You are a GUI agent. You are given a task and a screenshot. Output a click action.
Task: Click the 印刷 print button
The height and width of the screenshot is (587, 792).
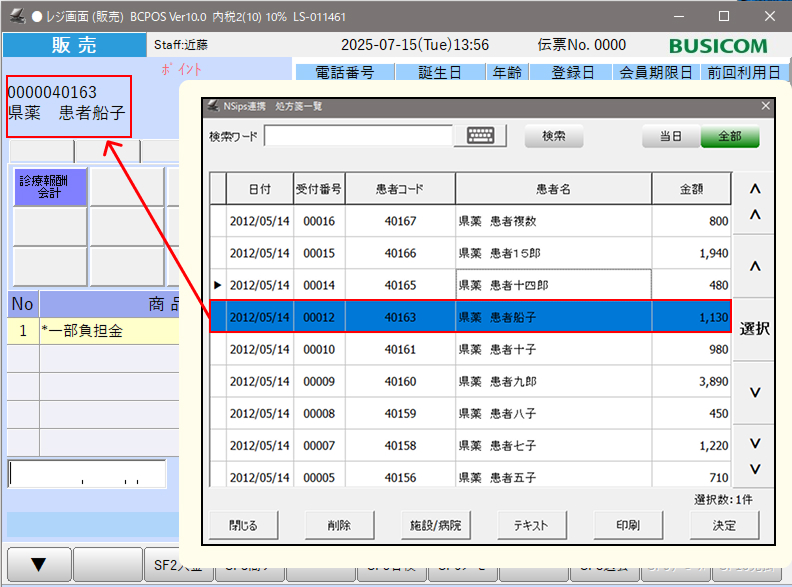629,525
